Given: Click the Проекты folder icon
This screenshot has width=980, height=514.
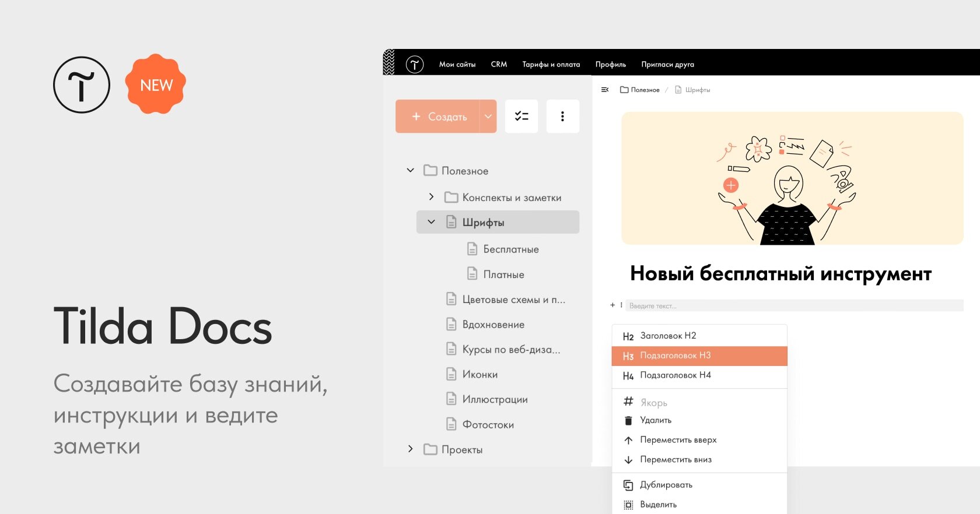Looking at the screenshot, I should click(x=430, y=449).
